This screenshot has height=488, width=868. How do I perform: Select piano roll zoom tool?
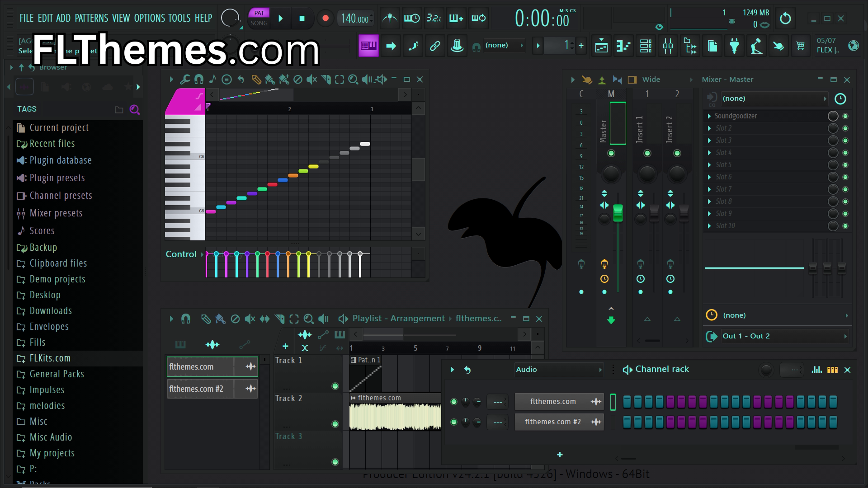point(353,80)
